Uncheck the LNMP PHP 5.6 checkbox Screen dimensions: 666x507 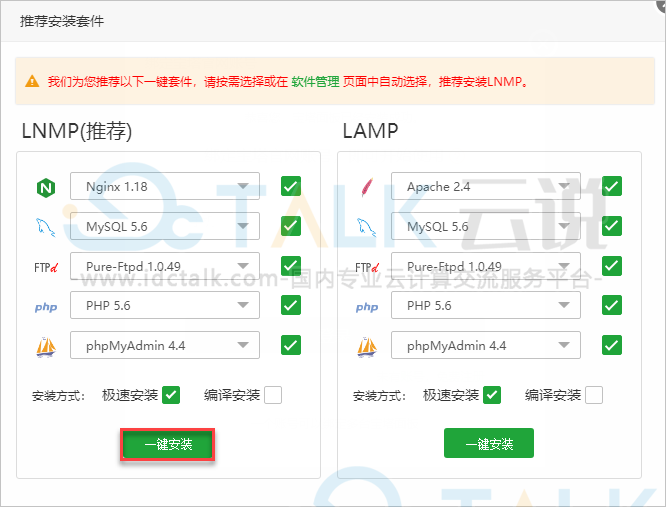(291, 305)
